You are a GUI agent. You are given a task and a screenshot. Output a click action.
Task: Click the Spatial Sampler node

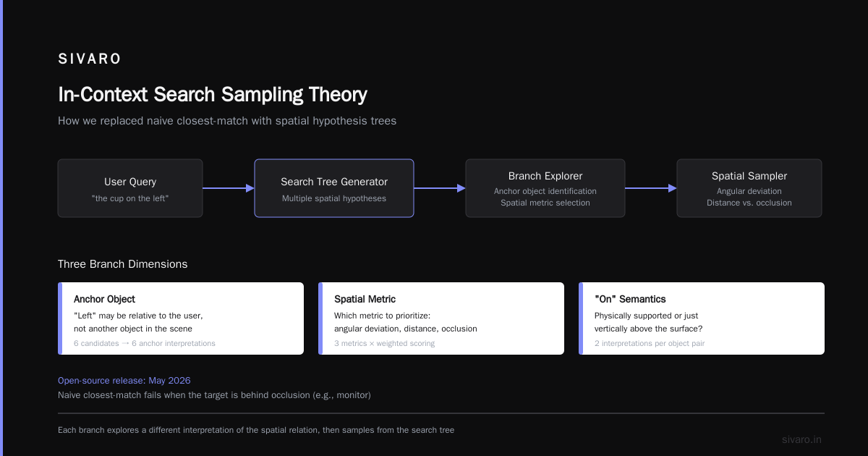pyautogui.click(x=749, y=188)
